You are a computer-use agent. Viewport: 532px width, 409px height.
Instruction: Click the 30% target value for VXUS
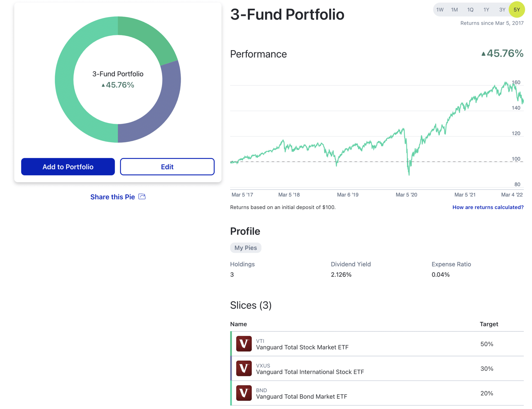(x=487, y=369)
